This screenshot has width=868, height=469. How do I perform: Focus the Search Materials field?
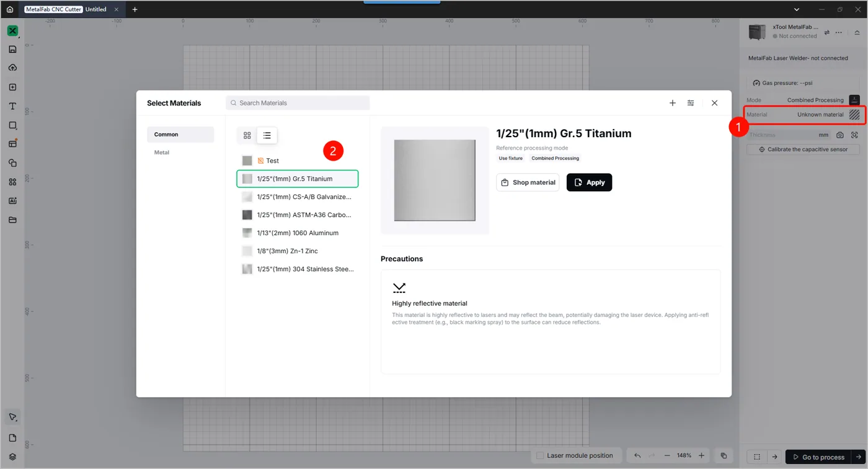(x=298, y=103)
